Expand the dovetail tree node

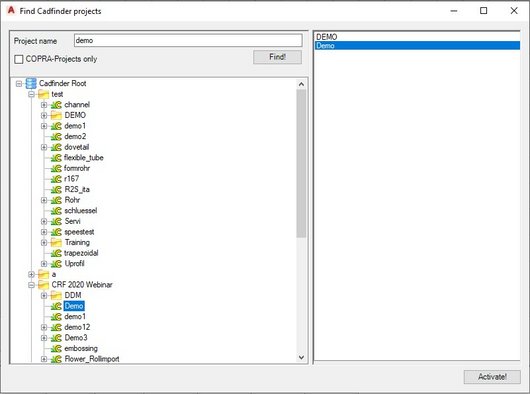pos(44,147)
